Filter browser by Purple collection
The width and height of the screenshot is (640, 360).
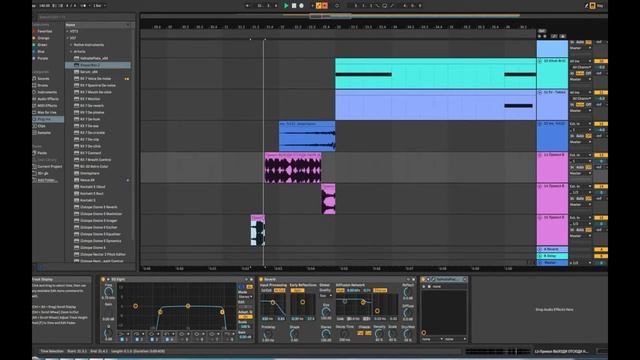point(42,58)
